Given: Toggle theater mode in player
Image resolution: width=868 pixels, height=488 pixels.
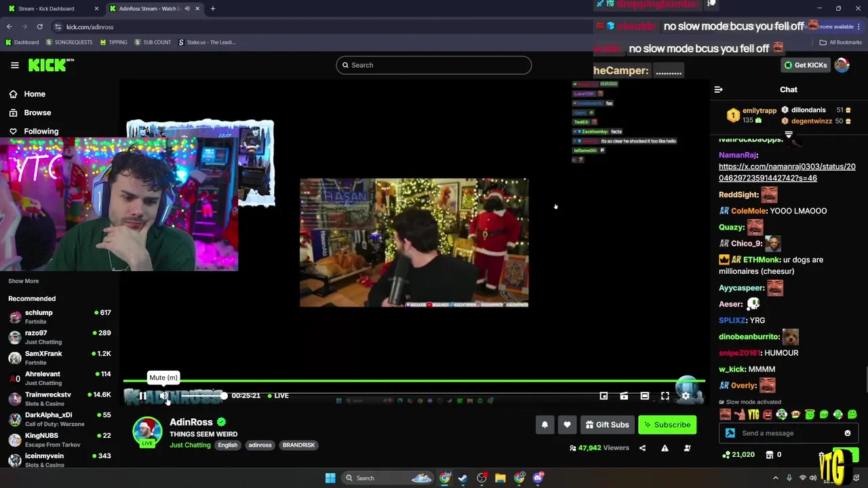Looking at the screenshot, I should 644,396.
